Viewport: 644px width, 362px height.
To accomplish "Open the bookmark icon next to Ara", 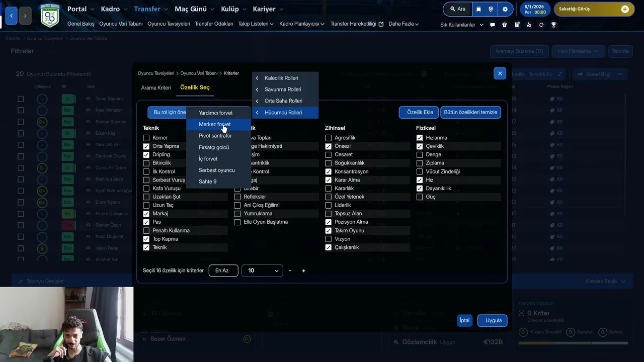I will pos(478,9).
